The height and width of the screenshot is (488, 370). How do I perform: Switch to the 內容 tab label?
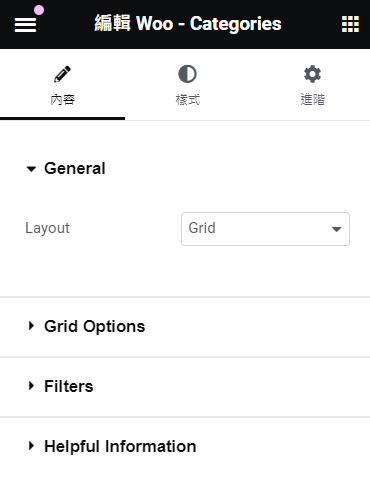click(x=63, y=99)
